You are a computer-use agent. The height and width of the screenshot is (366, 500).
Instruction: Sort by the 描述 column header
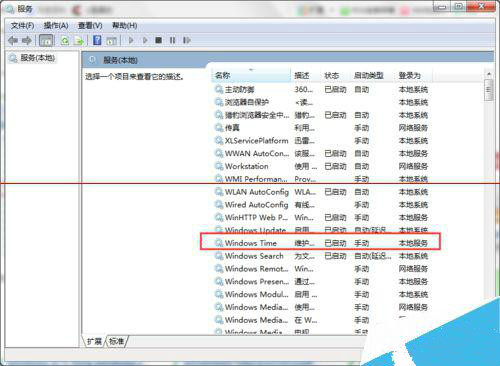(x=305, y=75)
